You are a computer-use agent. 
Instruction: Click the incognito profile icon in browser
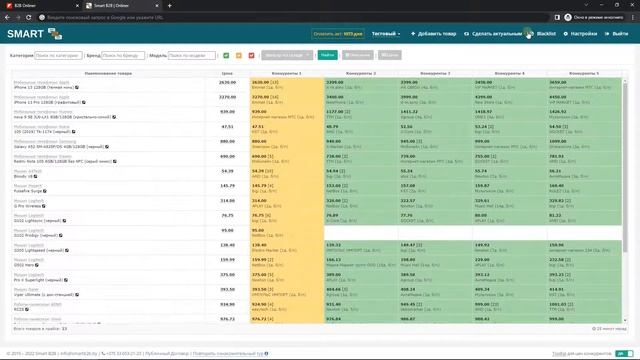tap(568, 18)
